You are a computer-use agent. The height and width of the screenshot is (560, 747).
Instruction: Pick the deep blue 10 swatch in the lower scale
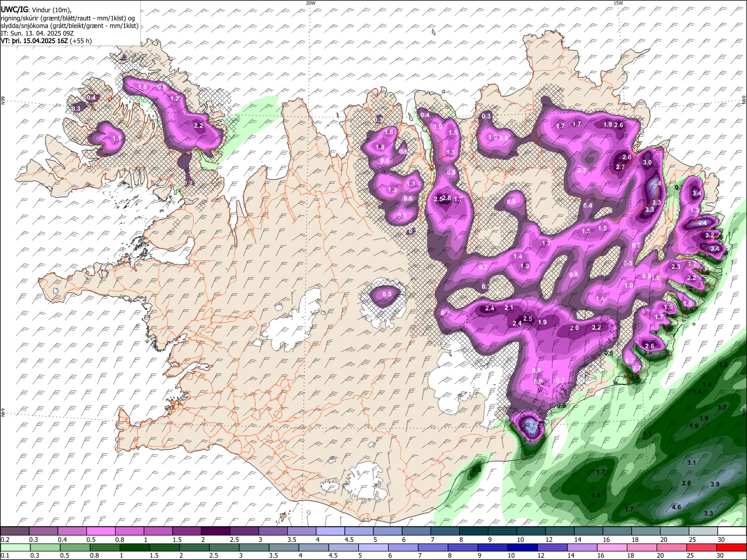pos(522,547)
